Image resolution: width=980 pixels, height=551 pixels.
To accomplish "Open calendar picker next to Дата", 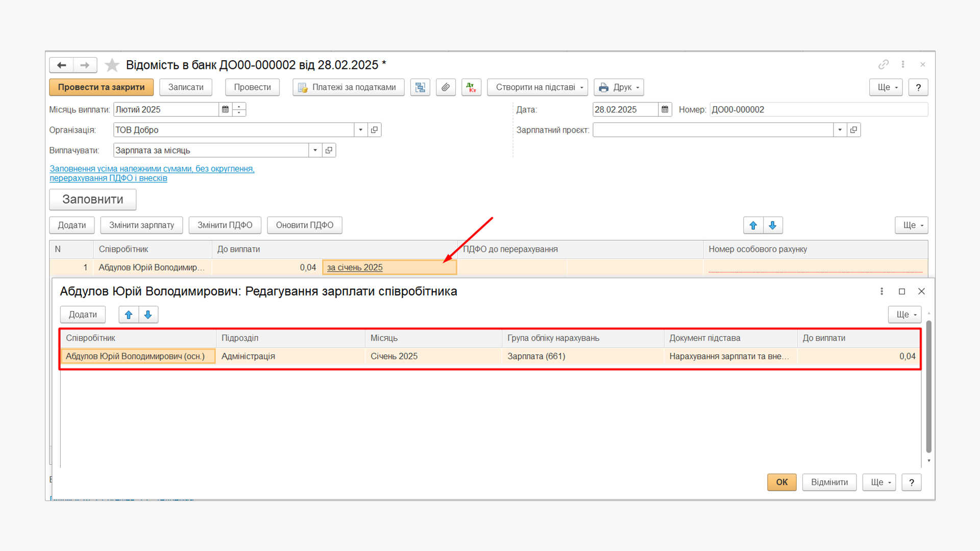I will (x=665, y=109).
